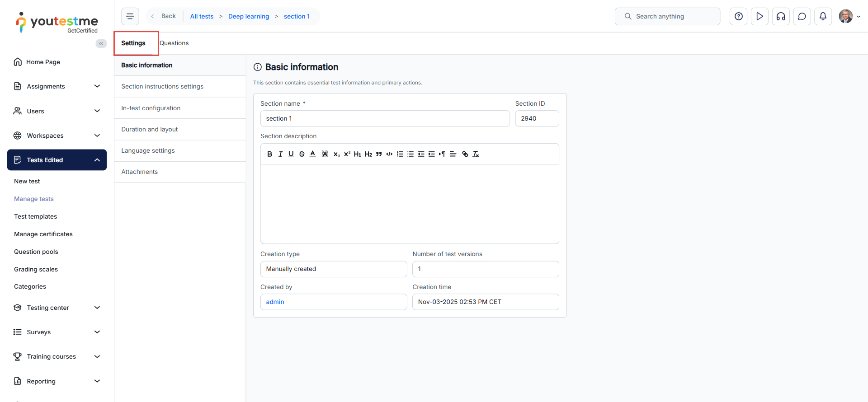The height and width of the screenshot is (402, 868).
Task: Click the headphones support icon
Action: [781, 16]
